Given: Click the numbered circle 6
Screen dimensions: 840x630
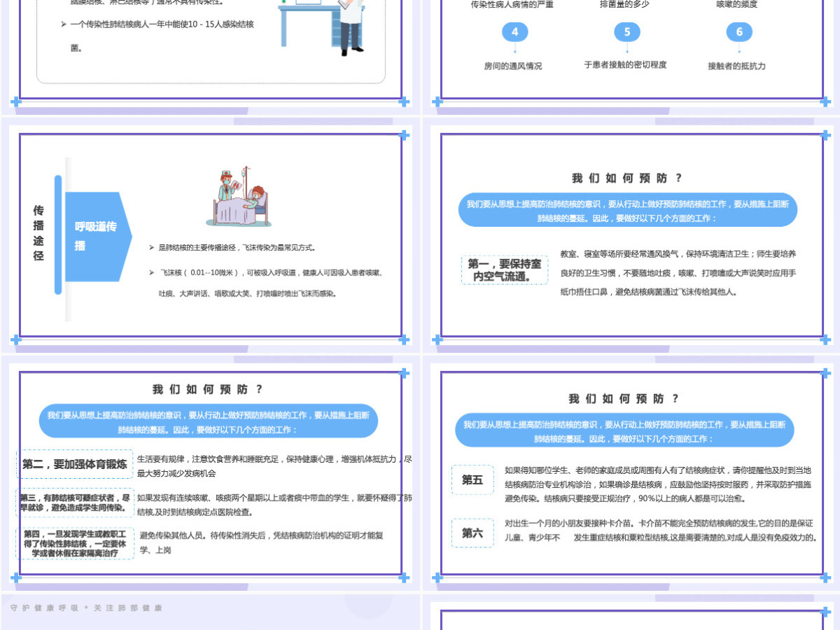Looking at the screenshot, I should point(739,32).
